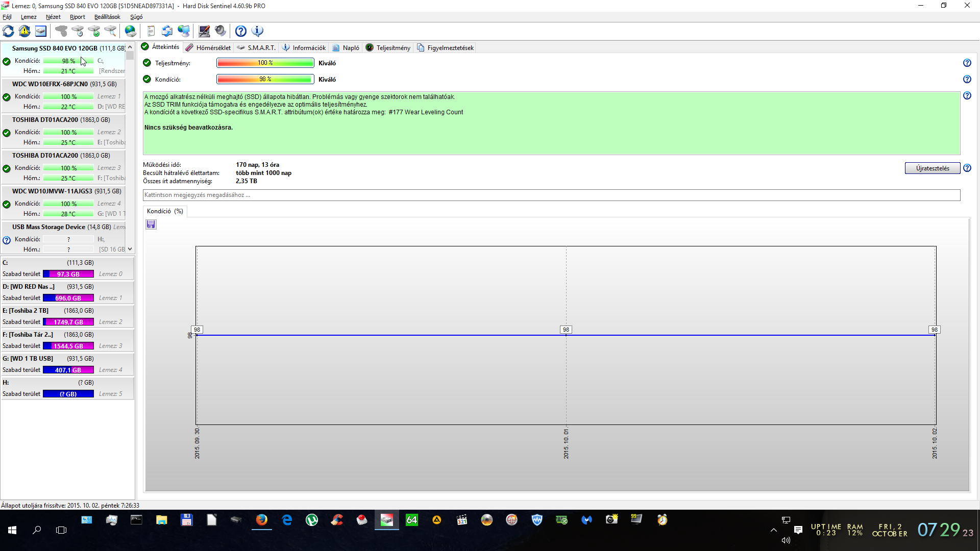Screen dimensions: 980x551
Task: Click the 98 % Kondíció progress bar
Action: (x=265, y=79)
